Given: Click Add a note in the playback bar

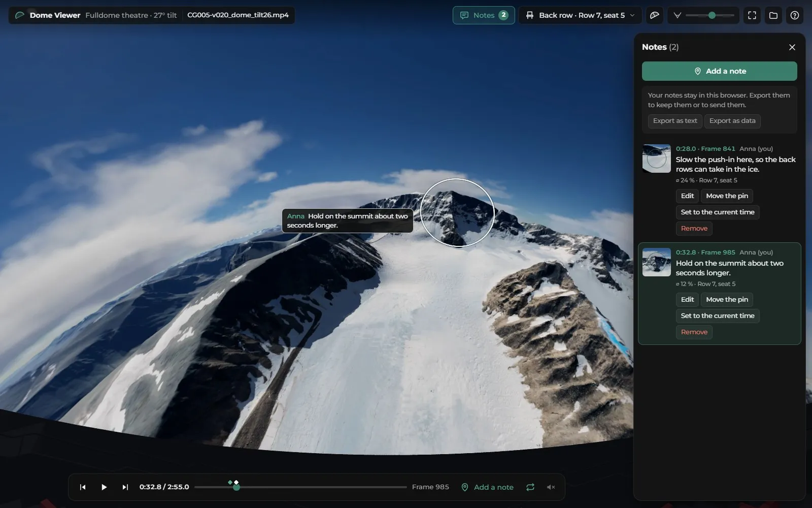Looking at the screenshot, I should [x=487, y=487].
